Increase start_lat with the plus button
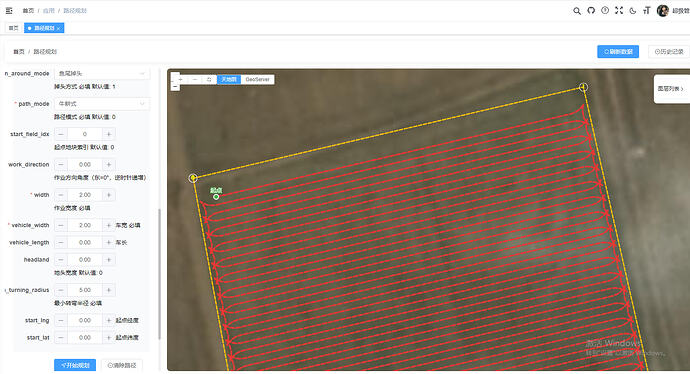The image size is (690, 374). point(109,337)
